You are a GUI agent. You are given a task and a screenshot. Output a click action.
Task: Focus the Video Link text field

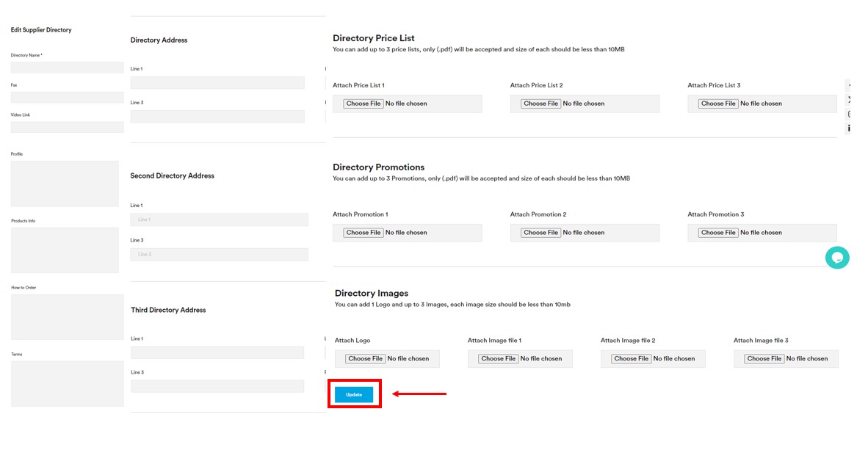(x=67, y=127)
